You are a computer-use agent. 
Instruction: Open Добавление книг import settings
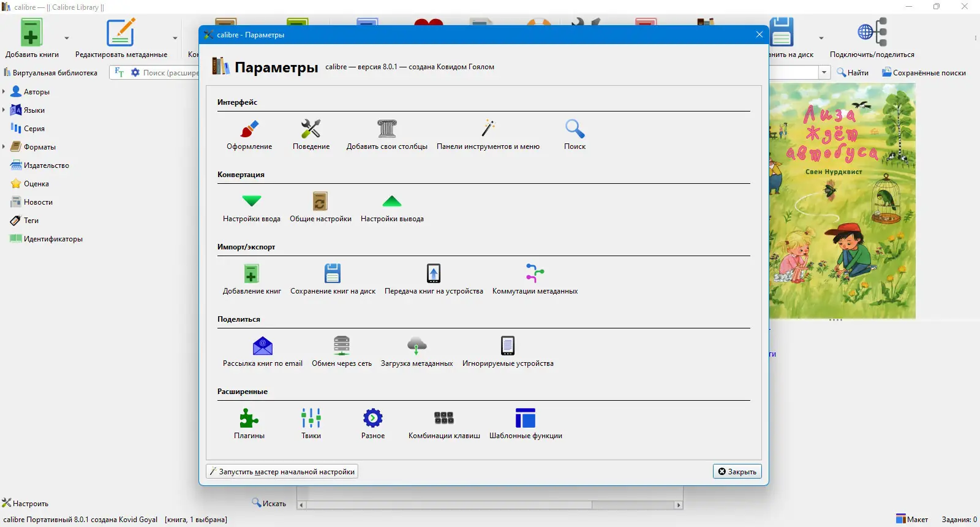click(252, 279)
